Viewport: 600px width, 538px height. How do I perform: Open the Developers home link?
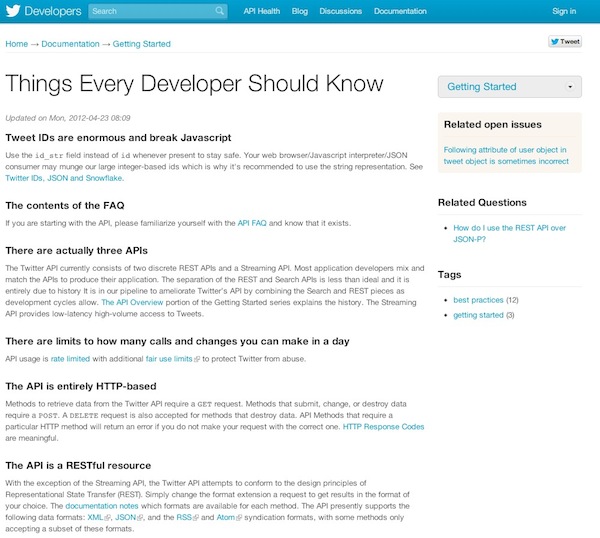point(53,11)
